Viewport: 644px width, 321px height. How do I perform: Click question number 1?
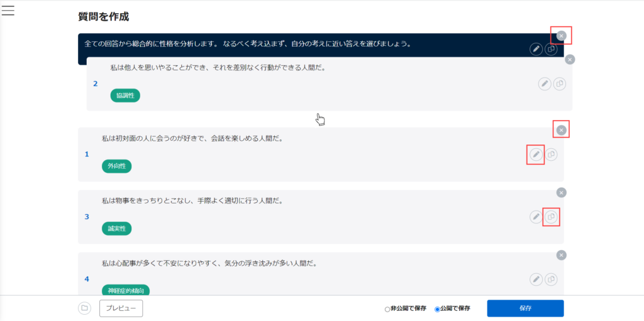tap(87, 155)
